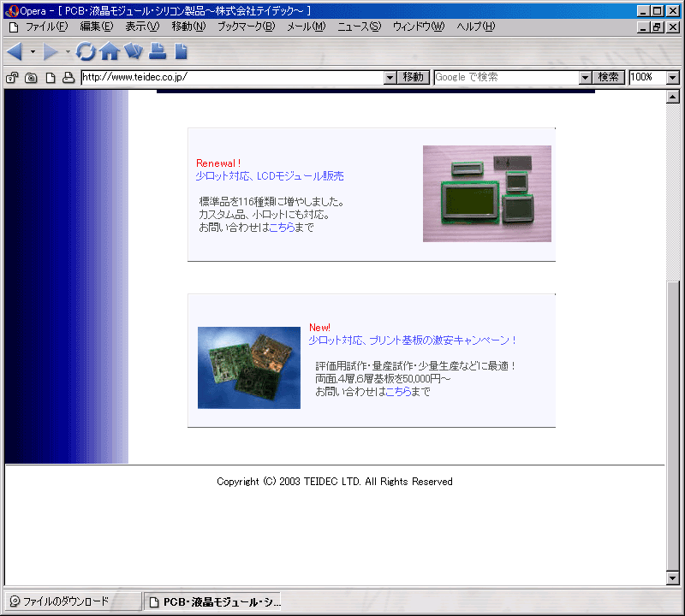Open the ニュース(S) menu
This screenshot has width=685, height=616.
359,27
